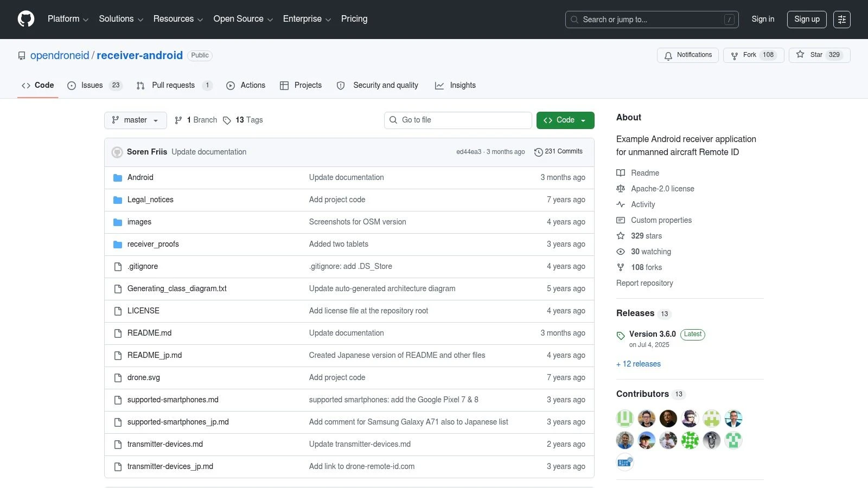The width and height of the screenshot is (868, 488).
Task: Expand the Open Source menu
Action: [243, 19]
